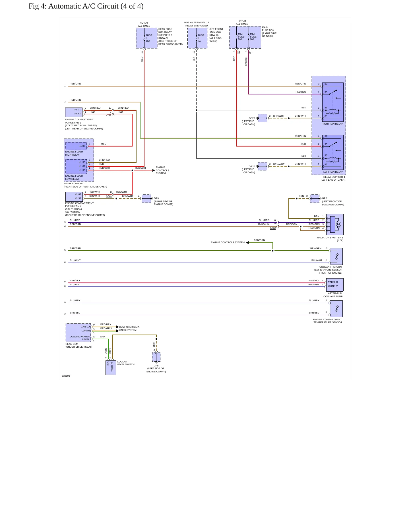The image size is (411, 532).
Task: Click the Fig 4 Automatic A/C Circuit title
Action: pyautogui.click(x=86, y=6)
